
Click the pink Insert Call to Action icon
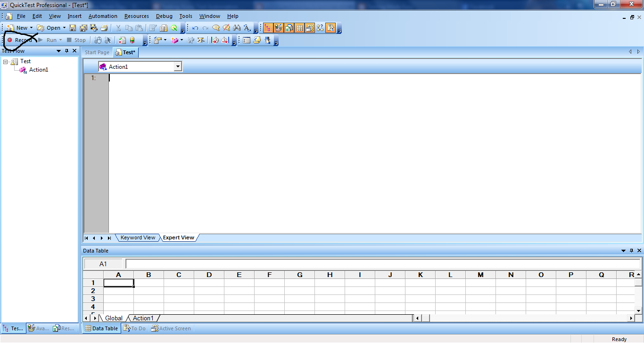pos(175,40)
